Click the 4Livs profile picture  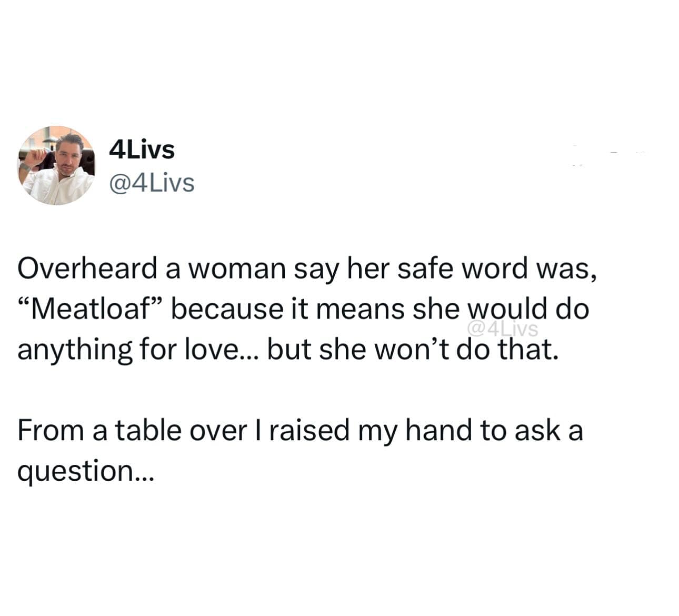click(x=57, y=165)
